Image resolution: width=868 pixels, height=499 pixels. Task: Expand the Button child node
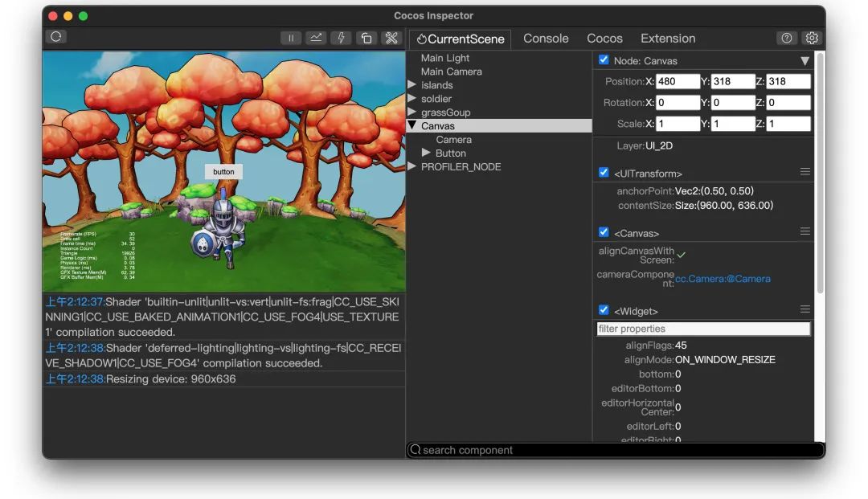click(x=426, y=152)
